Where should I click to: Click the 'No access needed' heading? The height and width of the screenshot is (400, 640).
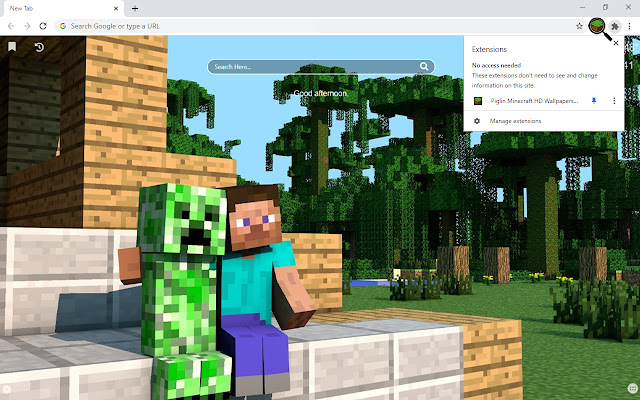pos(496,65)
